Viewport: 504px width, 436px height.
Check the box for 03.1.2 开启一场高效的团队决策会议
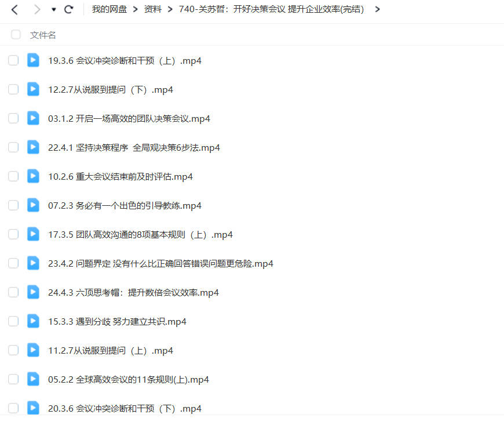tap(13, 118)
